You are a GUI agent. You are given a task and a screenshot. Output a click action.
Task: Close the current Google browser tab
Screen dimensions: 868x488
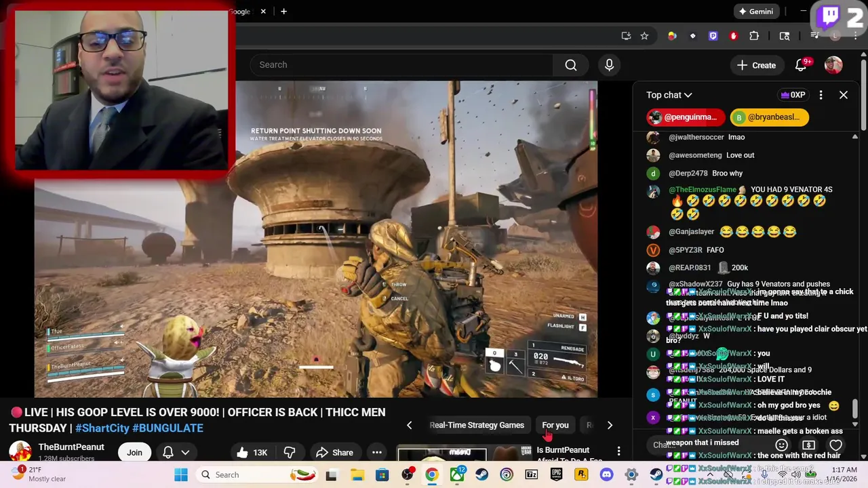pyautogui.click(x=264, y=12)
